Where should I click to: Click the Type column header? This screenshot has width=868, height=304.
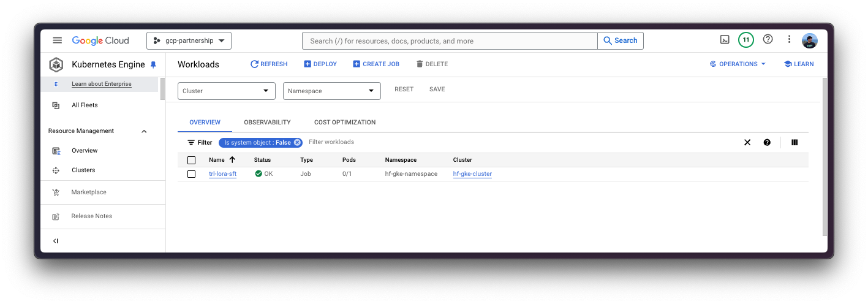306,160
